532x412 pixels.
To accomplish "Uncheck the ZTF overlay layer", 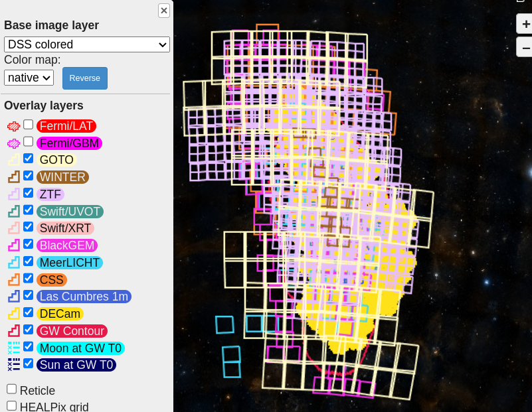I will click(x=28, y=193).
